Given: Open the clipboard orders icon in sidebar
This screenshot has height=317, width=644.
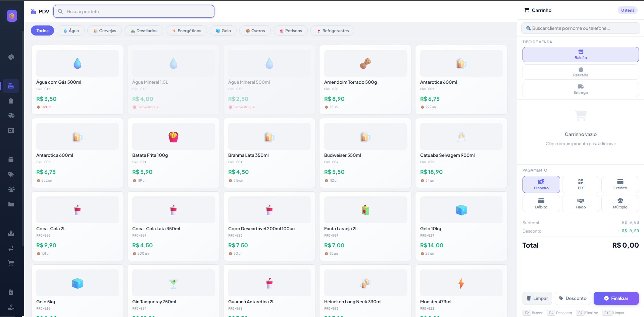Looking at the screenshot, I should pyautogui.click(x=11, y=101).
